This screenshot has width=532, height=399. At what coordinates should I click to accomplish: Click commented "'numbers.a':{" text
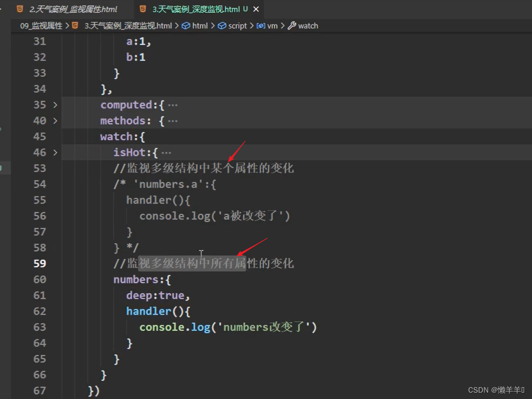click(175, 184)
